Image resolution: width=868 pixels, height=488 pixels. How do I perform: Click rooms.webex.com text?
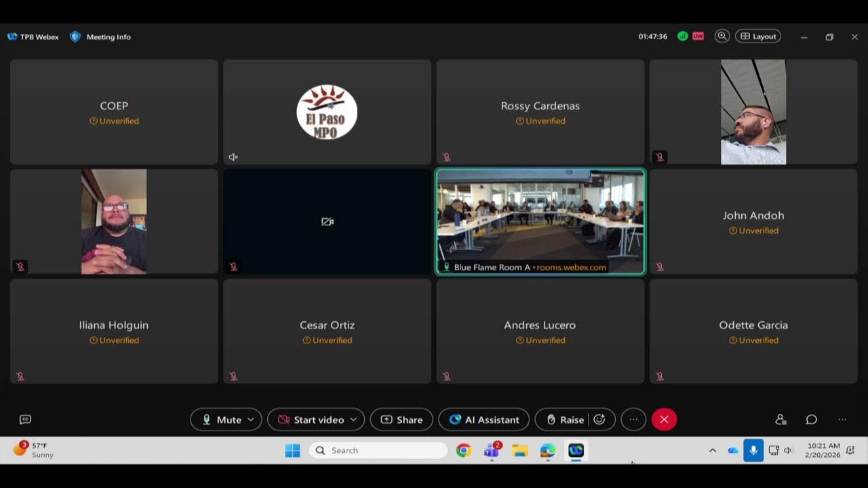pos(571,267)
